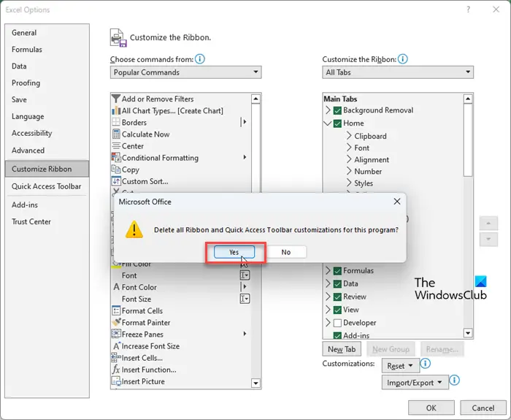Click the Calculate Now calculator icon

(x=116, y=134)
